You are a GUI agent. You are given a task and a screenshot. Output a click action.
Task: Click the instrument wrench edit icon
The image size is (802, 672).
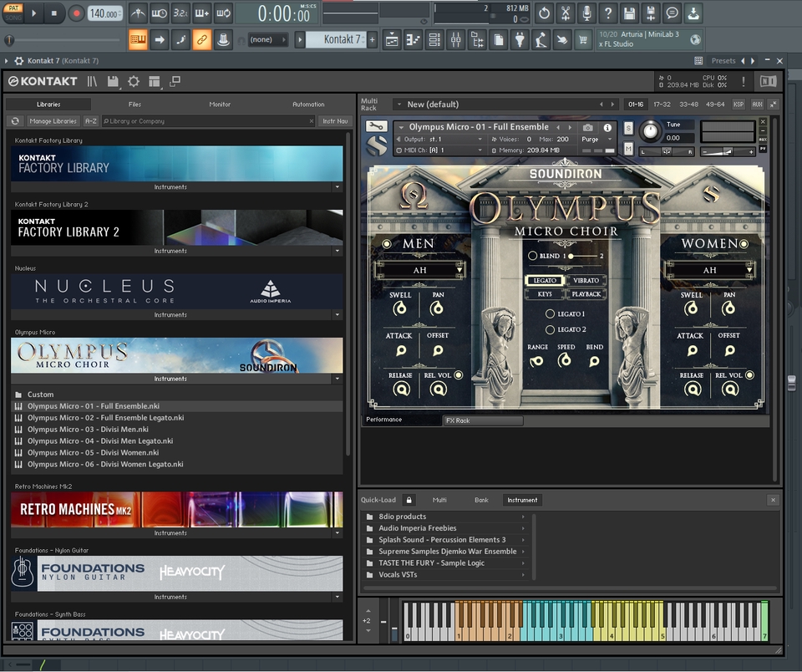pyautogui.click(x=377, y=126)
